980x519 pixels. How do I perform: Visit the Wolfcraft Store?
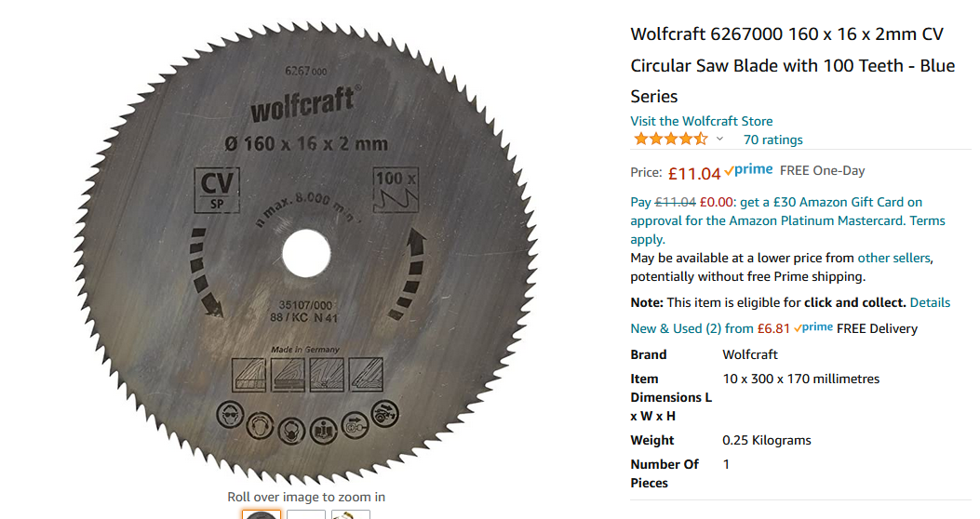tap(701, 121)
